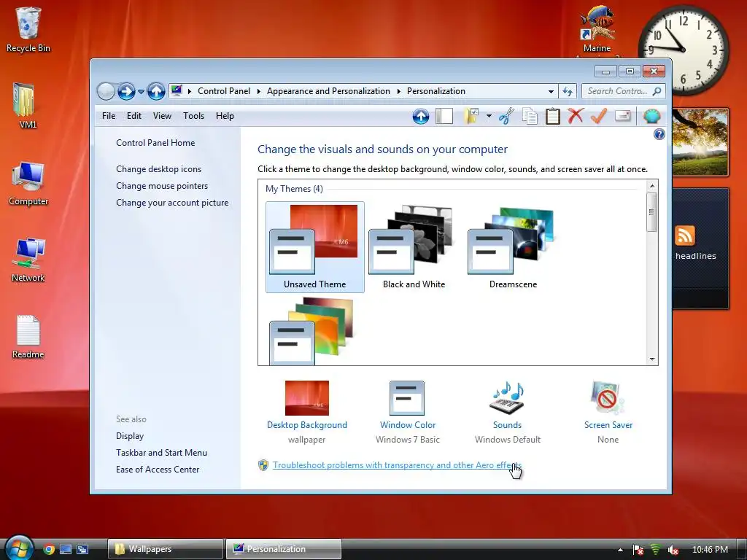The width and height of the screenshot is (747, 560).
Task: Click themes list scroll down arrow
Action: coord(652,359)
